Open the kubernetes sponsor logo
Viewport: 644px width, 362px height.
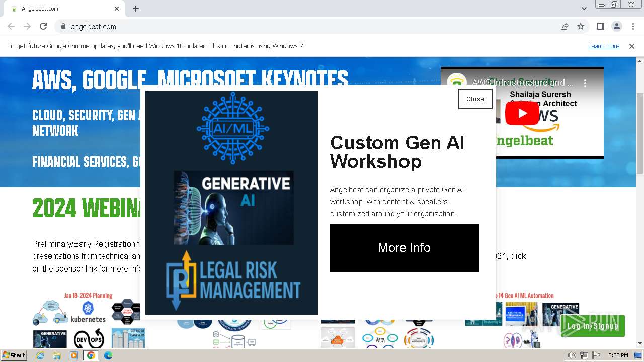[89, 313]
